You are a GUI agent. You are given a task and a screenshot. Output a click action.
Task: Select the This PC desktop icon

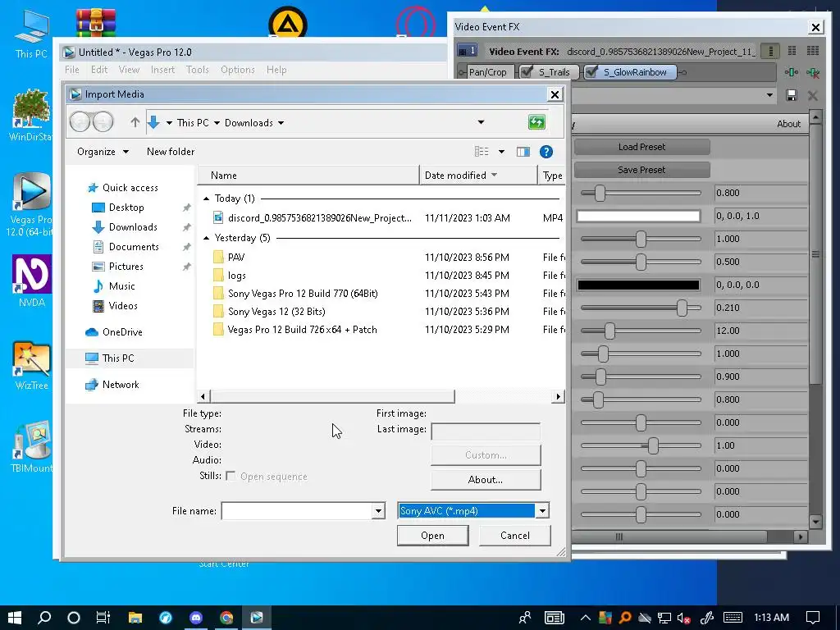pos(31,34)
